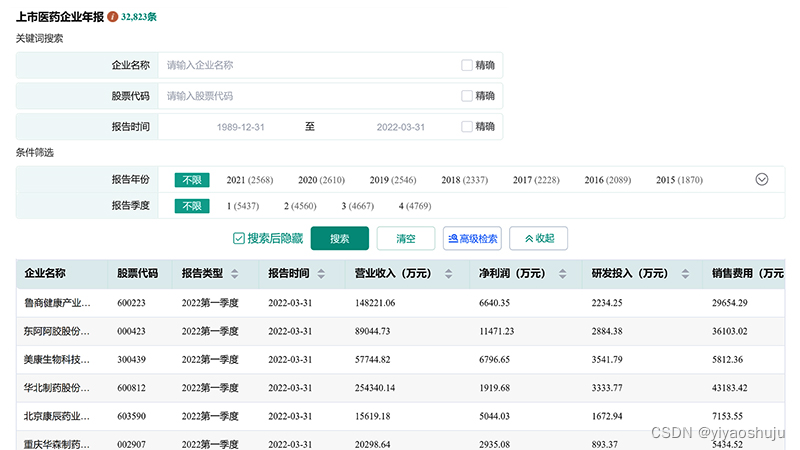This screenshot has height=450, width=800.
Task: Filter report year 2016 (2089)
Action: (608, 180)
